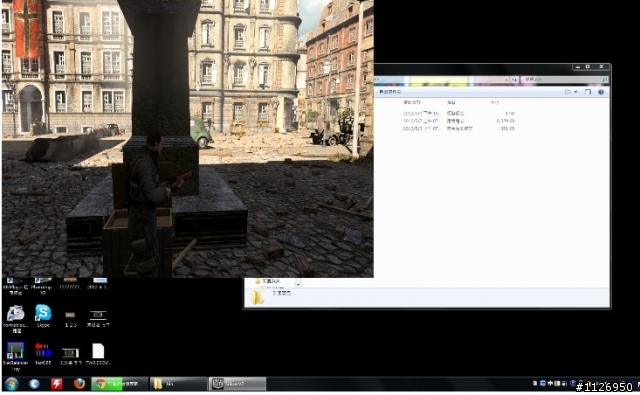Screen dimensions: 640x395
Task: Close the Explorer window
Action: click(601, 67)
